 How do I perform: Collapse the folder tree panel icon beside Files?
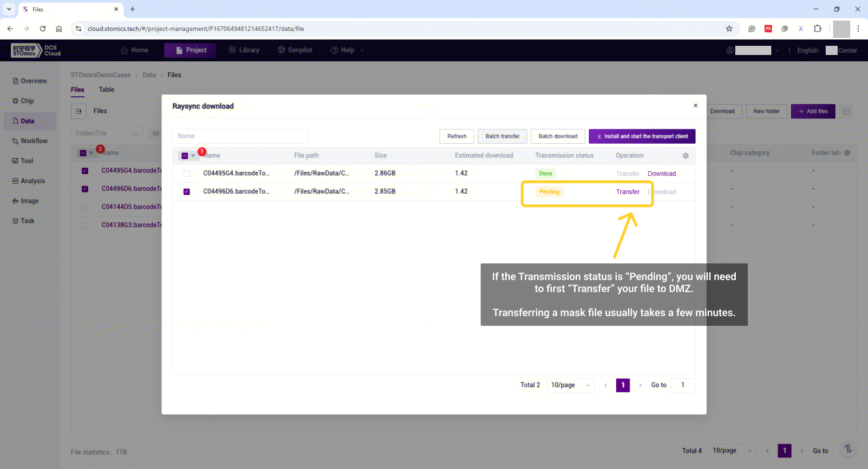point(78,111)
